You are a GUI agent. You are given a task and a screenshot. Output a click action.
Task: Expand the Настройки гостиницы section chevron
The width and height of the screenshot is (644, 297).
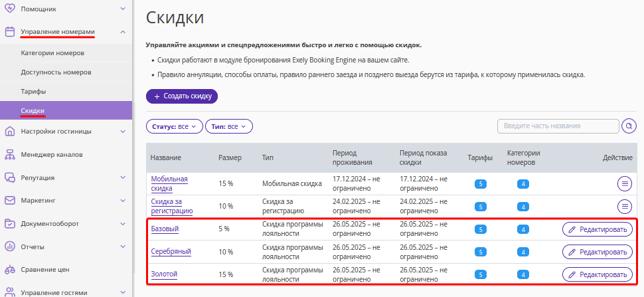tap(122, 132)
